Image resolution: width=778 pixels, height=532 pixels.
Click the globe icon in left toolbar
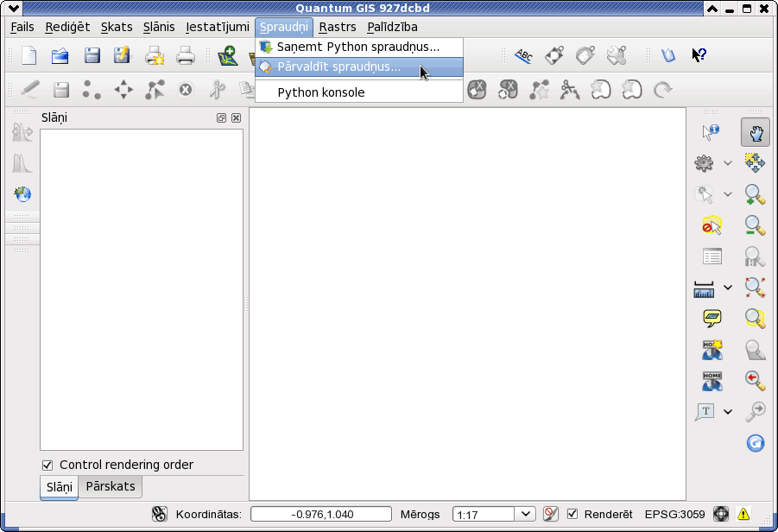(22, 194)
